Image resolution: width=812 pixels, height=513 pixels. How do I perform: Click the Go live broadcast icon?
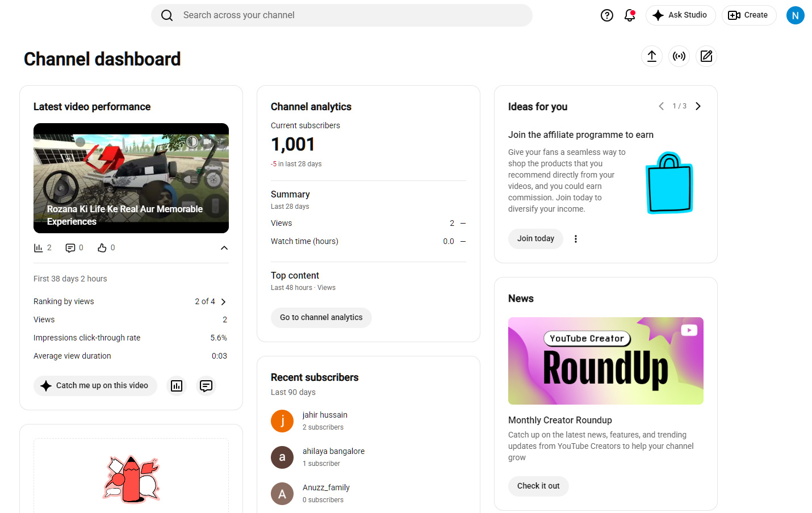[679, 56]
